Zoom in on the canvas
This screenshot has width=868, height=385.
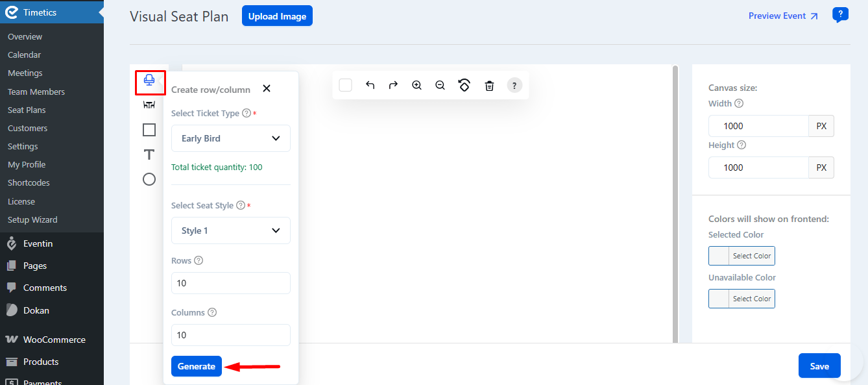[416, 85]
